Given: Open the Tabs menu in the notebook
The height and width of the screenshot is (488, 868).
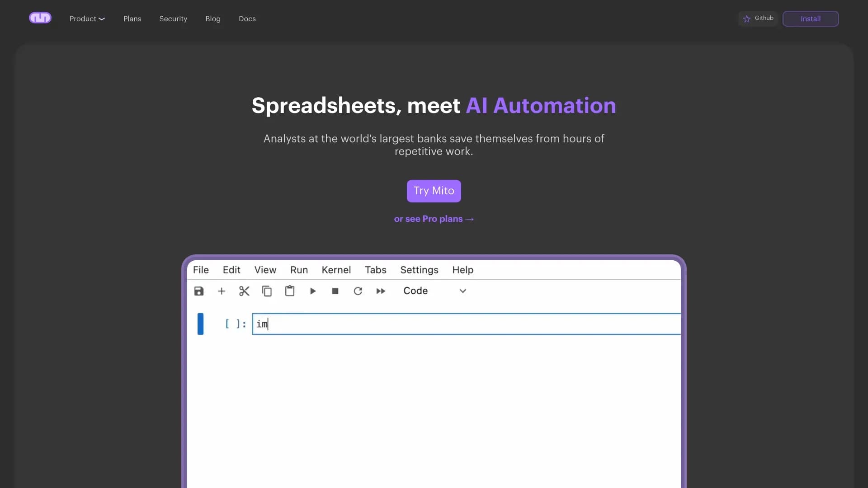Looking at the screenshot, I should pyautogui.click(x=376, y=270).
